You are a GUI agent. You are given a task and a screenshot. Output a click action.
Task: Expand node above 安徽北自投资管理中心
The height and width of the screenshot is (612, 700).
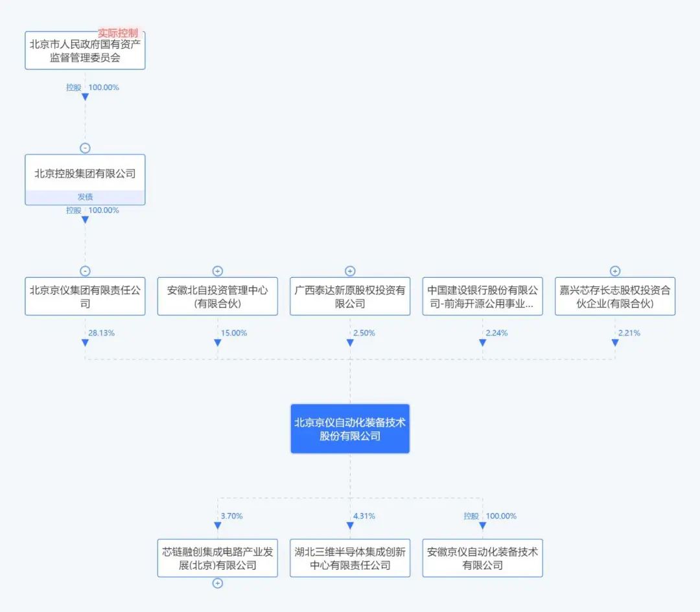point(217,271)
